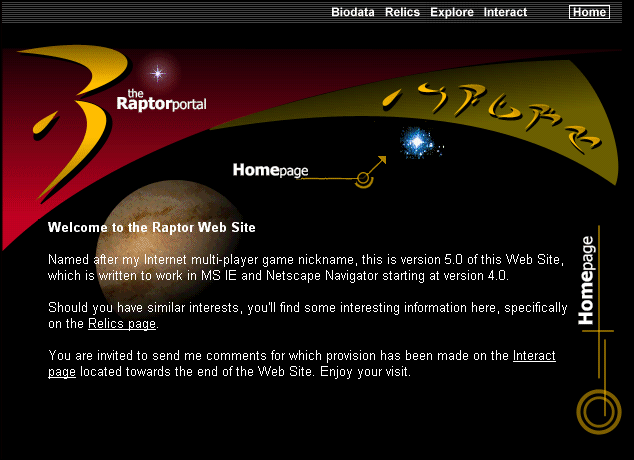The width and height of the screenshot is (634, 460).
Task: Follow the 'Relics page' link
Action: 122,324
